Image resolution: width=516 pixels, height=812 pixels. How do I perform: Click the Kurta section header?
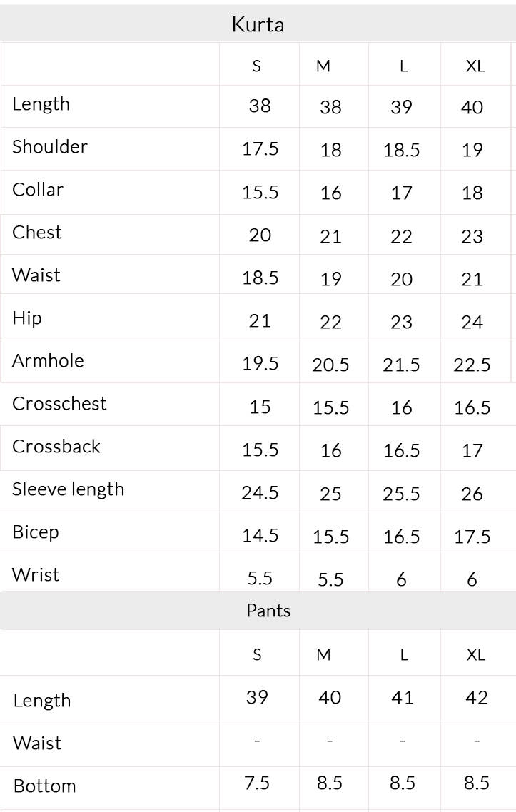pyautogui.click(x=258, y=25)
